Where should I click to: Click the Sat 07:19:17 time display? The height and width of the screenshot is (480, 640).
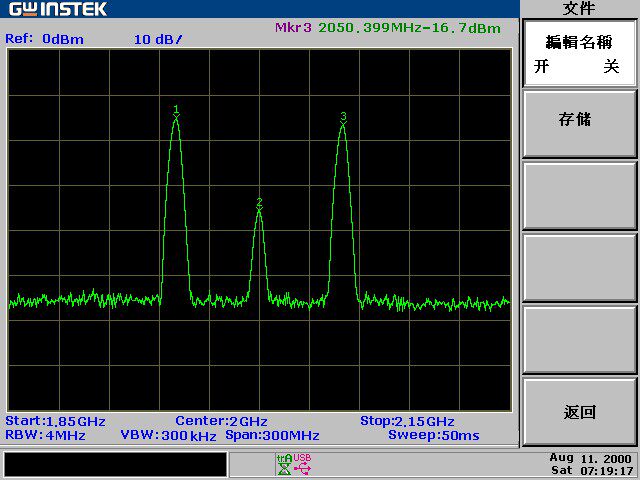[x=592, y=470]
